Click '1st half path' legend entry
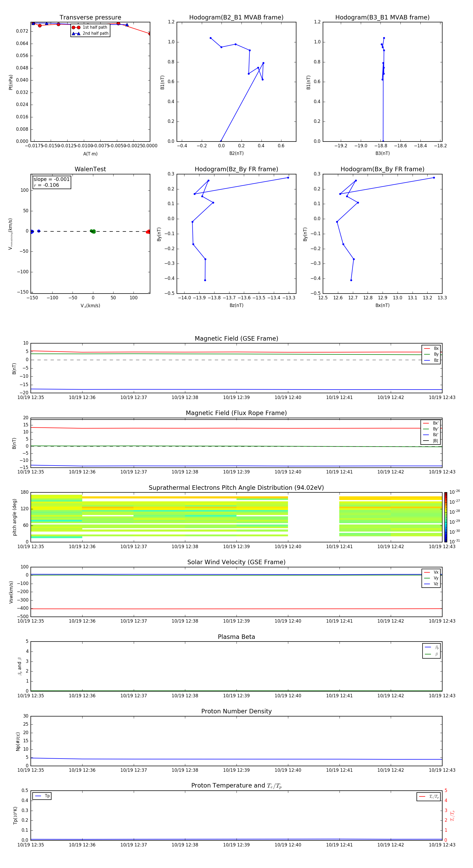The height and width of the screenshot is (868, 473). [x=90, y=27]
